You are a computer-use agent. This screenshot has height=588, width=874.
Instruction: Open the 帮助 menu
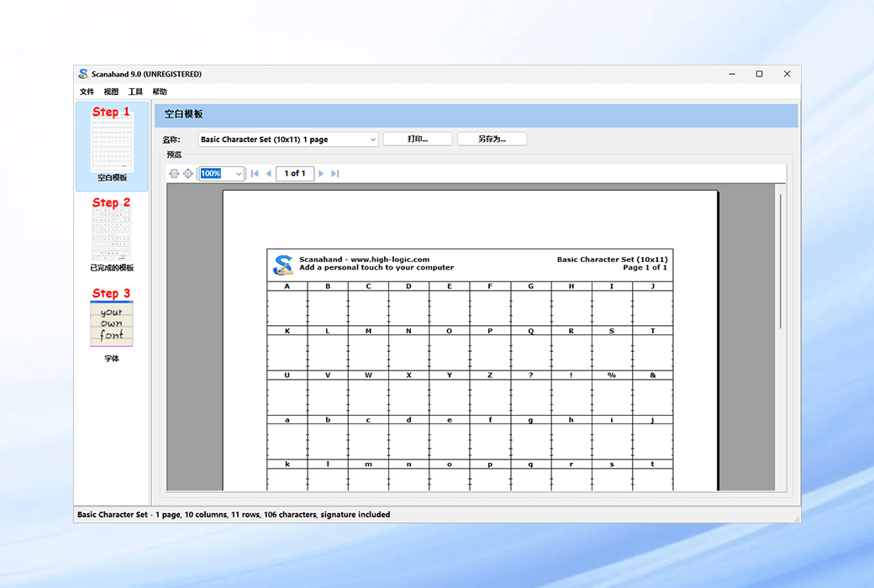pyautogui.click(x=160, y=92)
